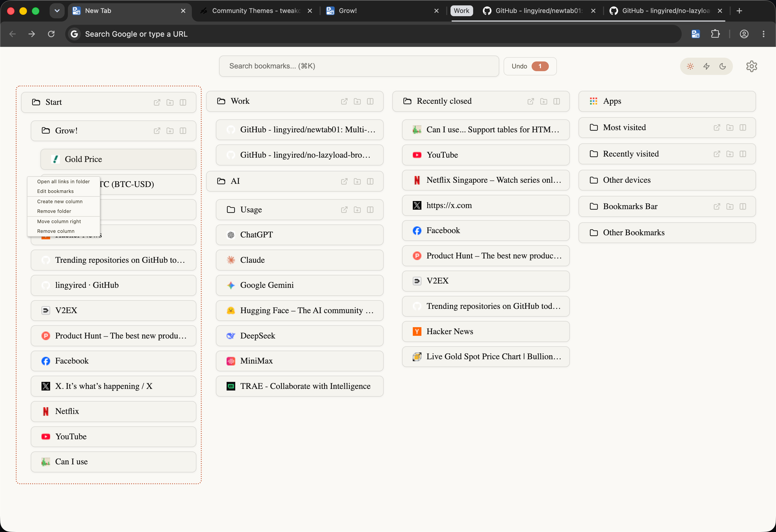The height and width of the screenshot is (532, 776).
Task: Choose 'Move column right' in the context menu
Action: click(63, 222)
